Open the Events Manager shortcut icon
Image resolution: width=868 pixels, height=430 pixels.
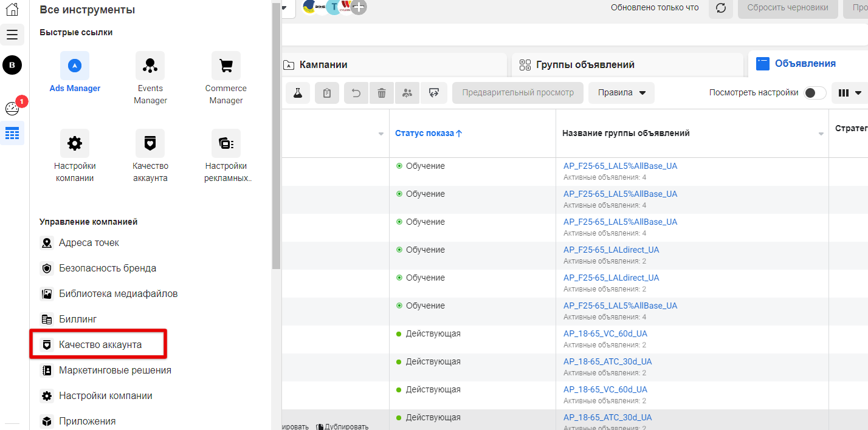pos(150,66)
